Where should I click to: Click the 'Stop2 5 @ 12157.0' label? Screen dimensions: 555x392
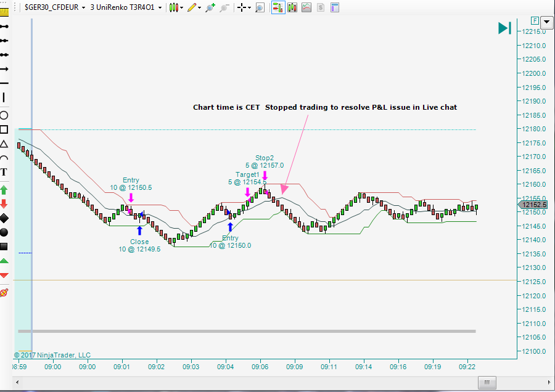(x=265, y=161)
